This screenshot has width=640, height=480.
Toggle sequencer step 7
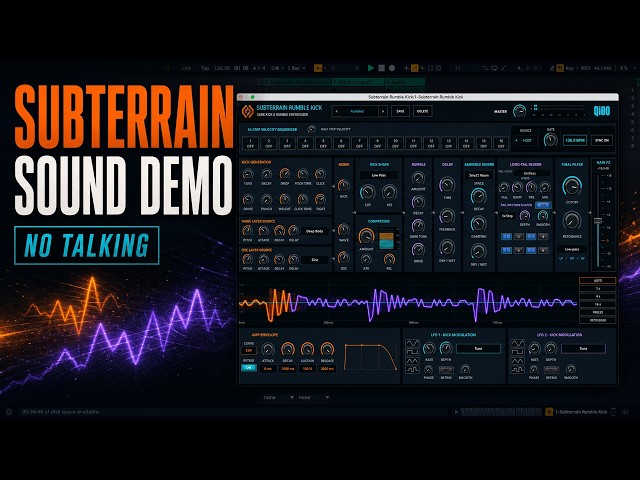pyautogui.click(x=359, y=143)
